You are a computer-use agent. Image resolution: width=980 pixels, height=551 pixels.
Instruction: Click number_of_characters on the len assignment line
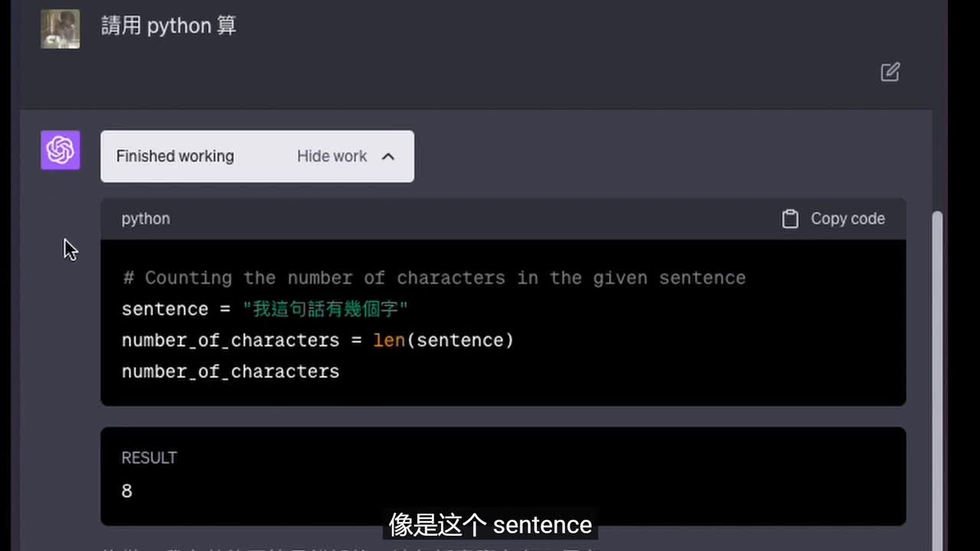pos(230,341)
